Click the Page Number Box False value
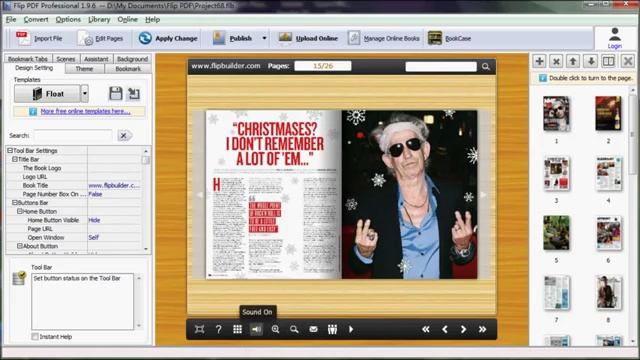This screenshot has width=640, height=360. tap(95, 194)
